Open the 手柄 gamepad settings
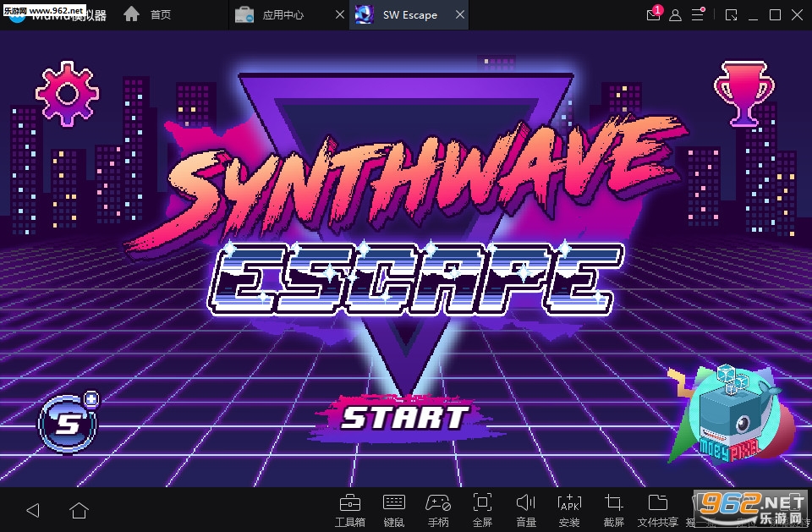812x532 pixels. point(438,510)
